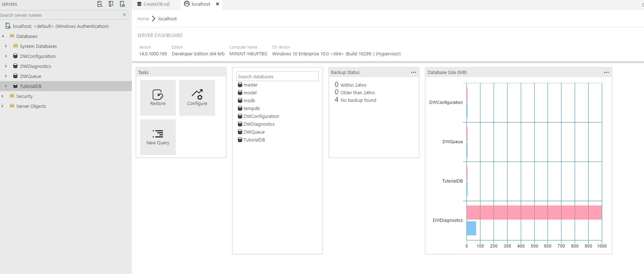Click the New Connection icon in Servers panel
This screenshot has height=274, width=644.
tap(100, 4)
